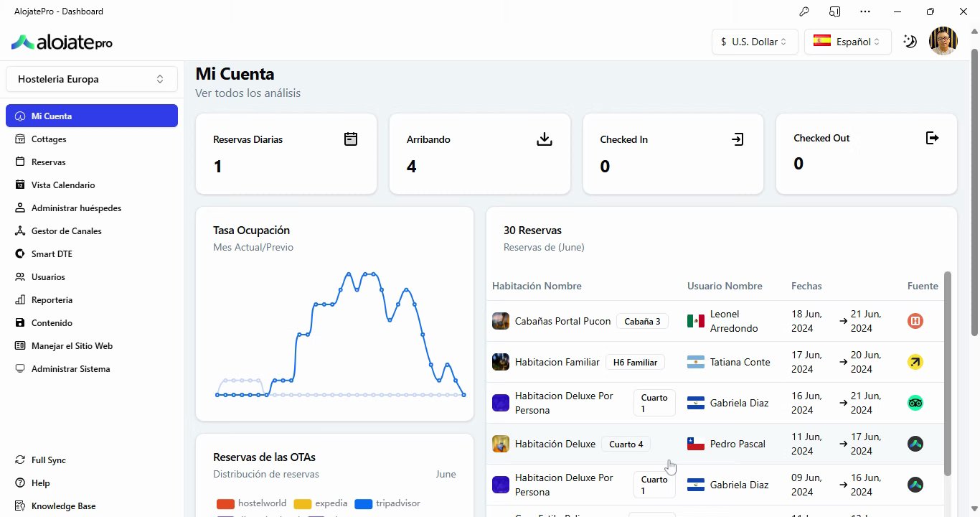Click the Tasa Ocupación chart title
This screenshot has height=517, width=980.
coord(251,230)
